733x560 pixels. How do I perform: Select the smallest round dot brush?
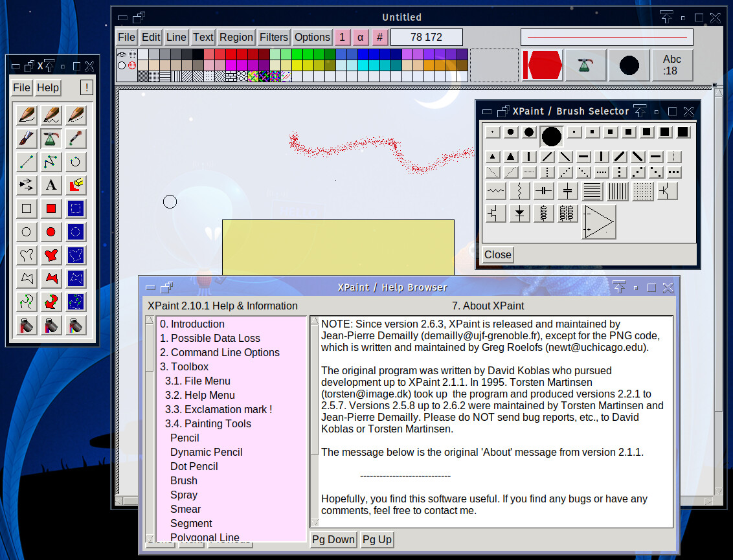tap(492, 132)
